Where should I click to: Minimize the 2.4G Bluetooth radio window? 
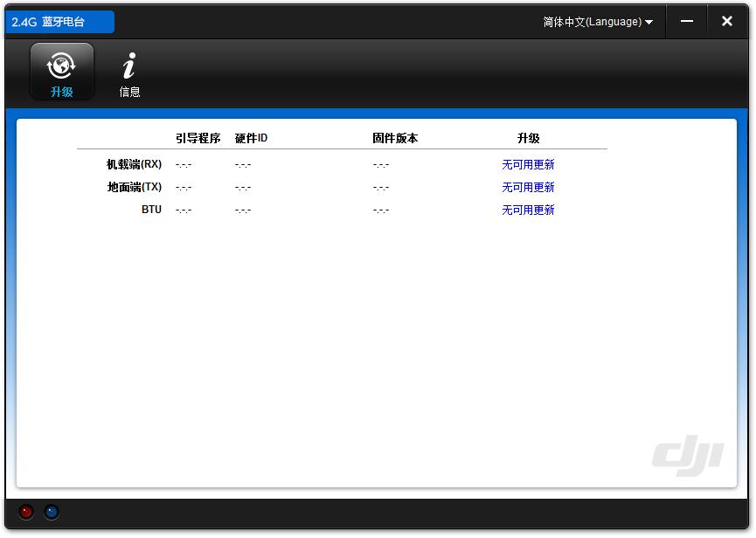(x=687, y=22)
